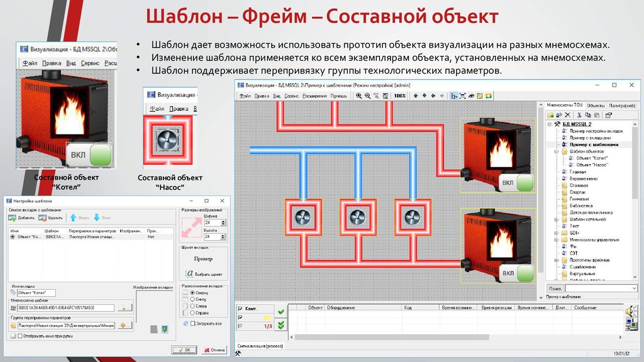Image resolution: width=644 pixels, height=362 pixels.
Task: Click the black X delete icon in tree toolbar
Action: click(x=568, y=115)
